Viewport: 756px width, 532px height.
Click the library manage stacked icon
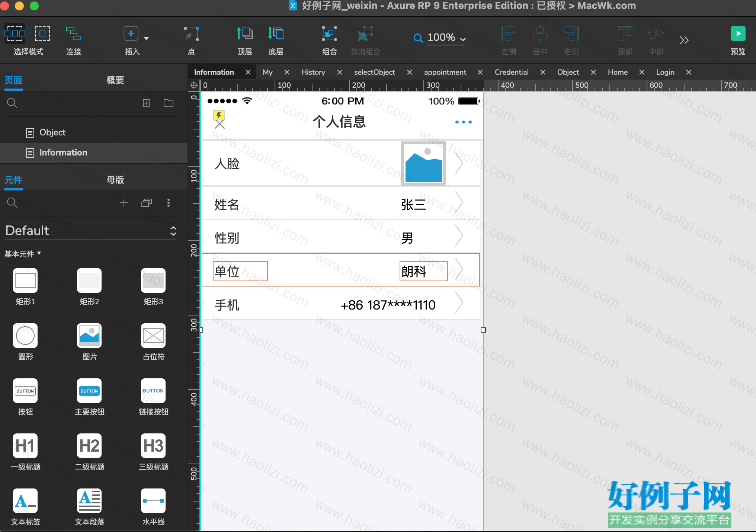click(x=147, y=203)
